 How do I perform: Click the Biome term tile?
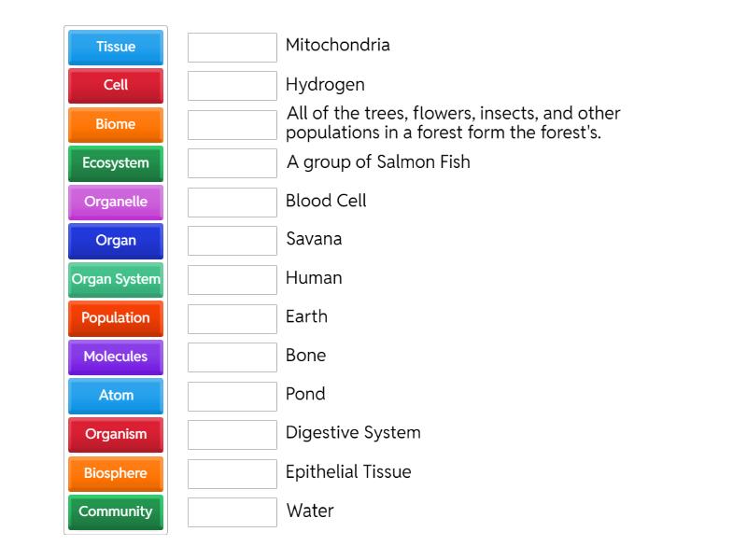tap(115, 124)
